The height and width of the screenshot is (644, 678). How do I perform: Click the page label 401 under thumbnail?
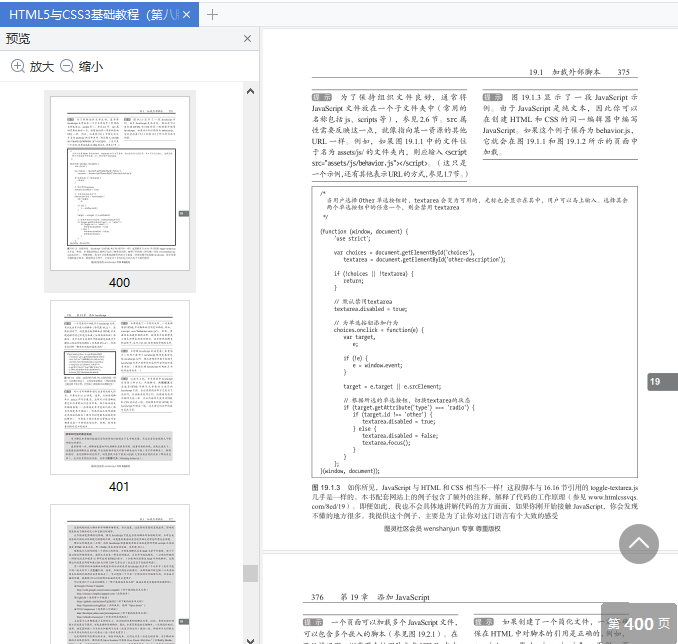119,487
